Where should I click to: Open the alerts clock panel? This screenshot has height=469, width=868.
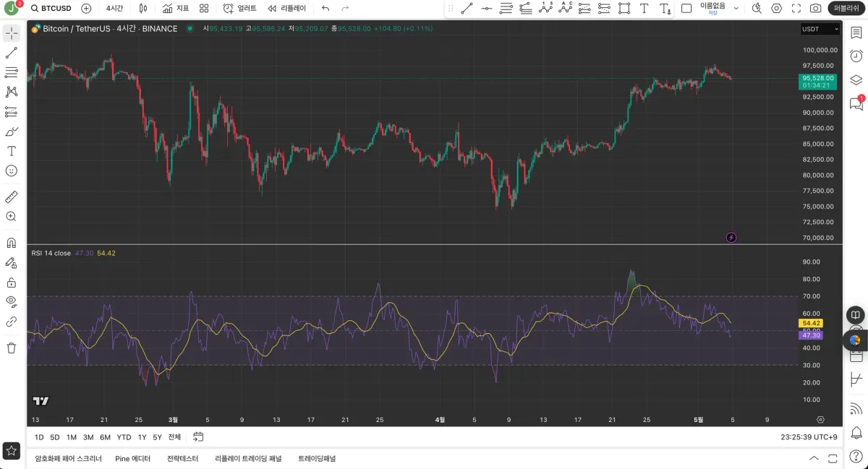pos(856,56)
